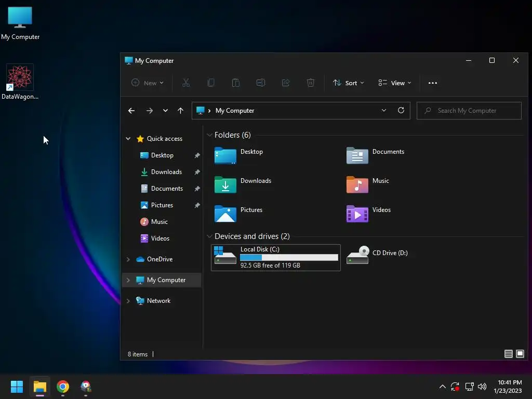
Task: Open the Desktop folder icon in main pane
Action: tap(225, 155)
